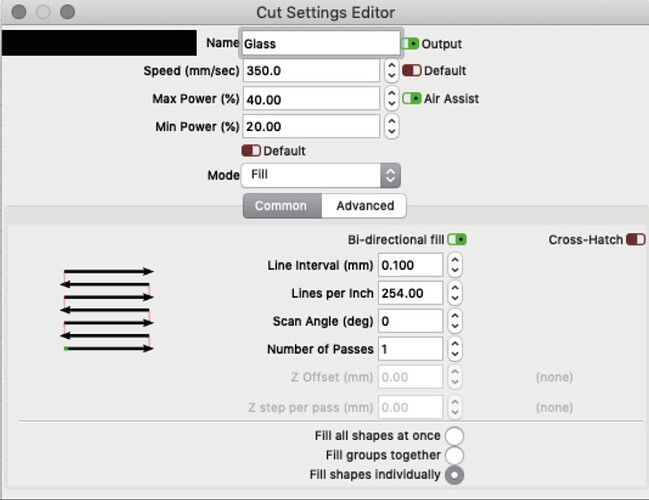Click the Number of Passes stepper arrows
649x500 pixels.
454,349
